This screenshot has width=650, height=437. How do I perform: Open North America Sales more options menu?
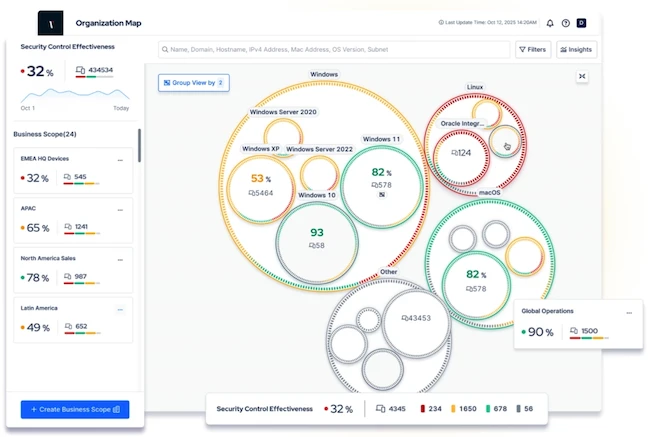click(x=120, y=260)
